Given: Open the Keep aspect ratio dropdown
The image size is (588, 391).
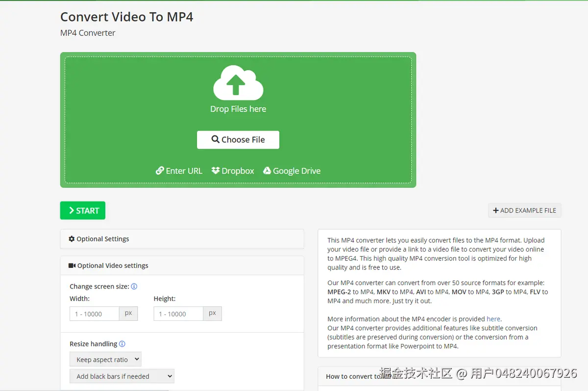Looking at the screenshot, I should pyautogui.click(x=105, y=360).
